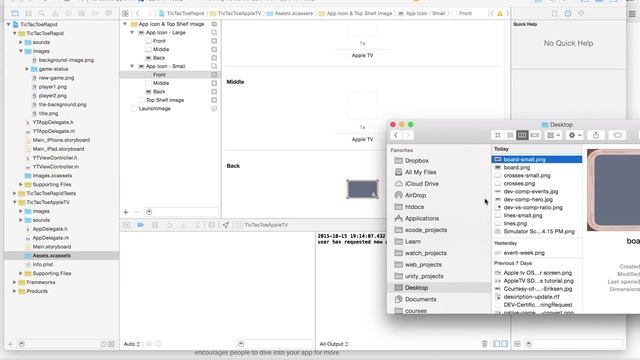Expand the Products group
Viewport: 640px width, 360px height.
pyautogui.click(x=15, y=291)
